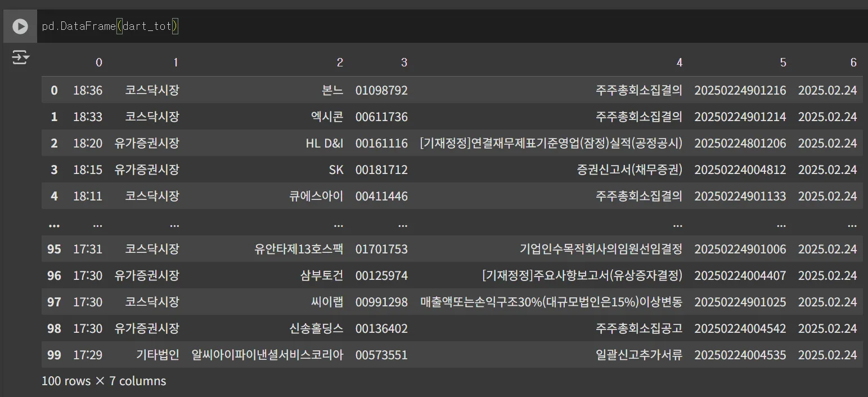The image size is (868, 397).
Task: Select column header 2
Action: [x=340, y=63]
